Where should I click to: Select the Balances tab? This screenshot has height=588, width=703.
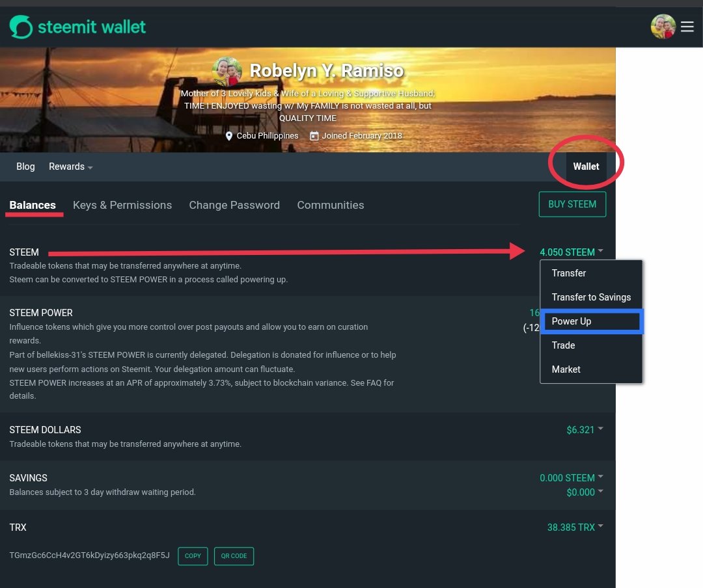(x=33, y=206)
